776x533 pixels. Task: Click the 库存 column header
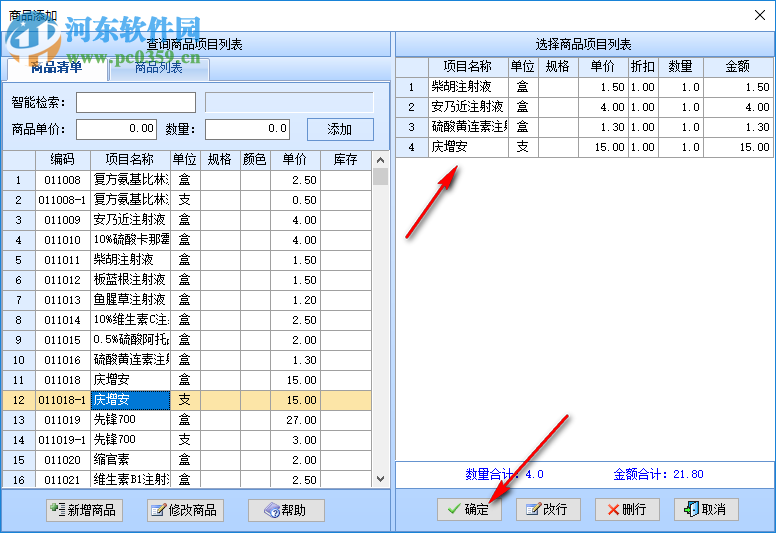345,160
